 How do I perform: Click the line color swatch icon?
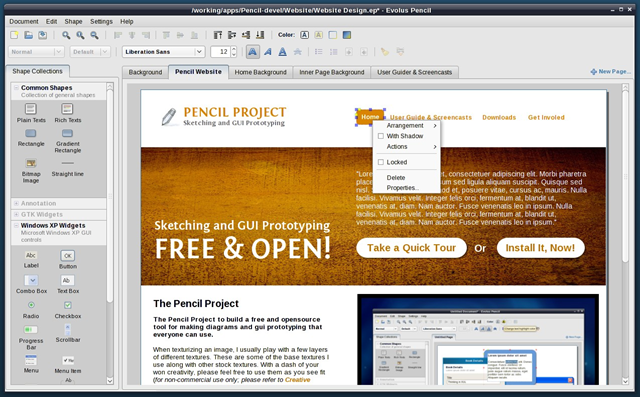333,35
